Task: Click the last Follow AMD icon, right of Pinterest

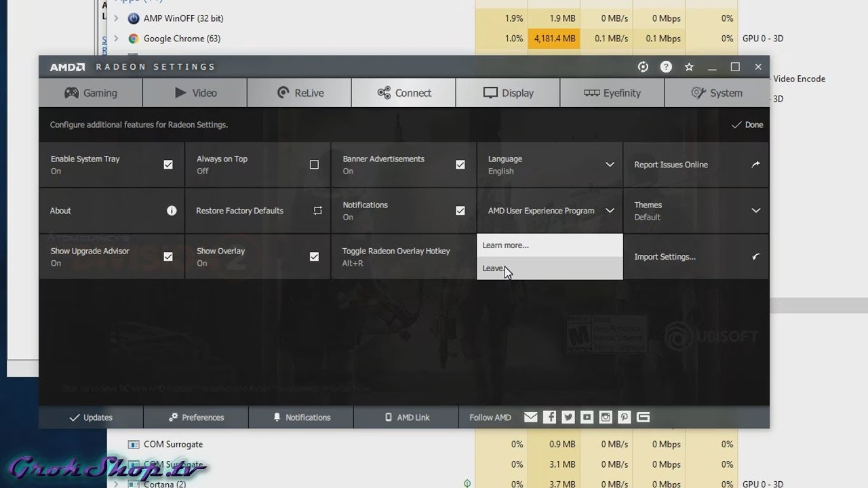Action: tap(644, 418)
